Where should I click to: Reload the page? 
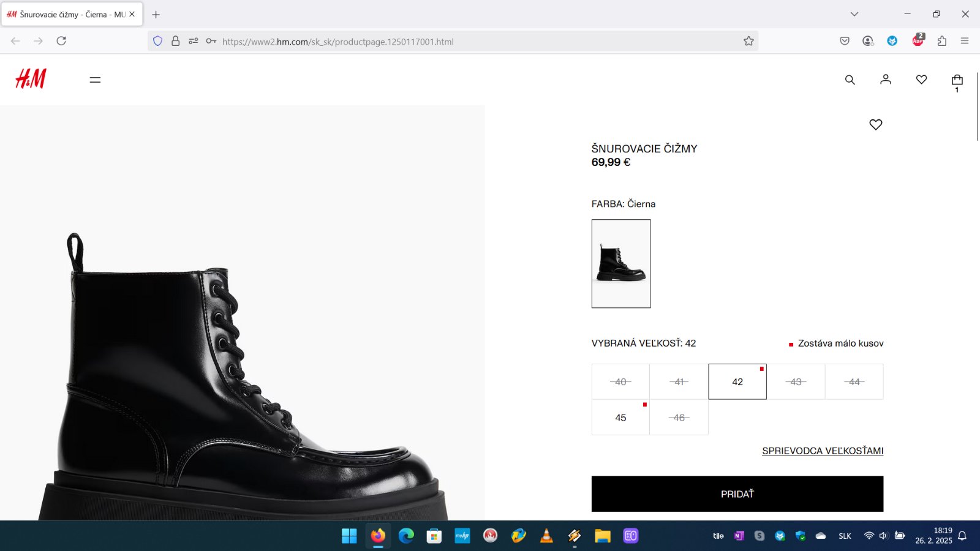pos(61,41)
